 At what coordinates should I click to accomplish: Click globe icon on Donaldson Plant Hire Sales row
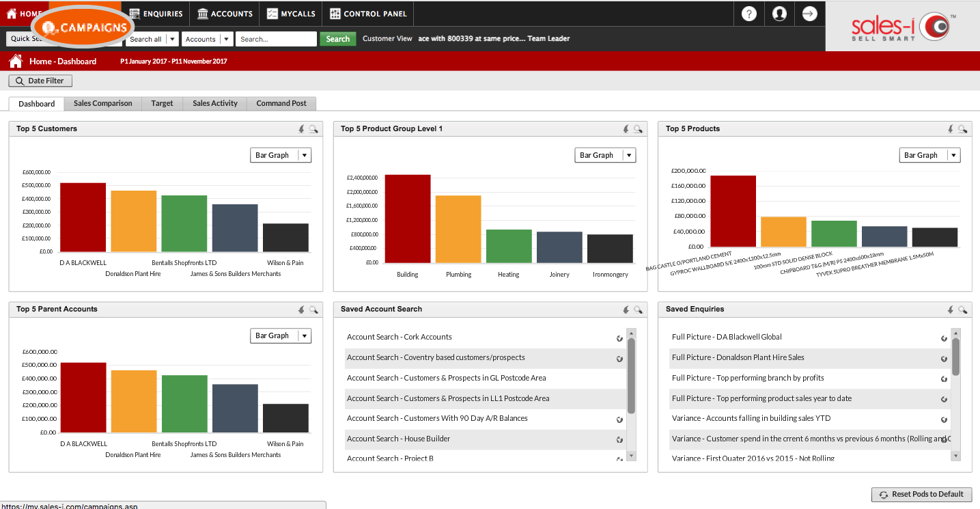pos(944,359)
